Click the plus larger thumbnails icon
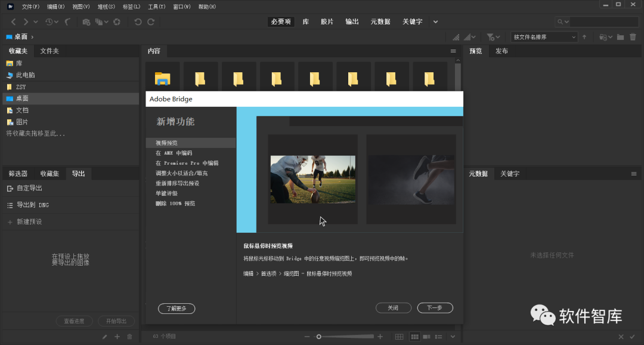 [x=380, y=337]
